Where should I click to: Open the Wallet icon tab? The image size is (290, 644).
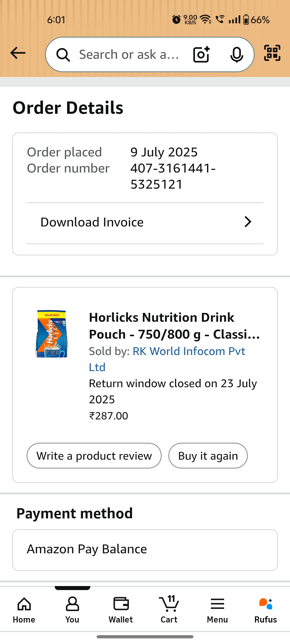click(121, 609)
